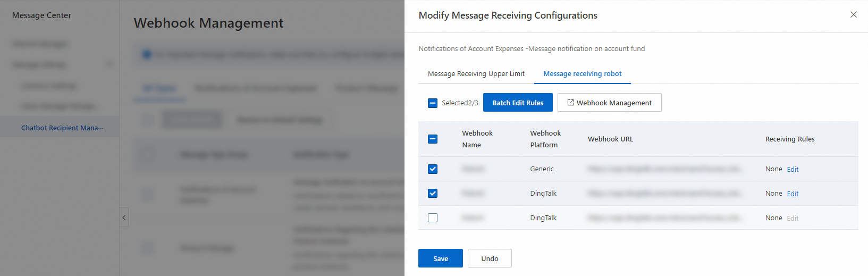Open Webhook Management external link button
Screen dimensions: 868x276
click(x=609, y=103)
